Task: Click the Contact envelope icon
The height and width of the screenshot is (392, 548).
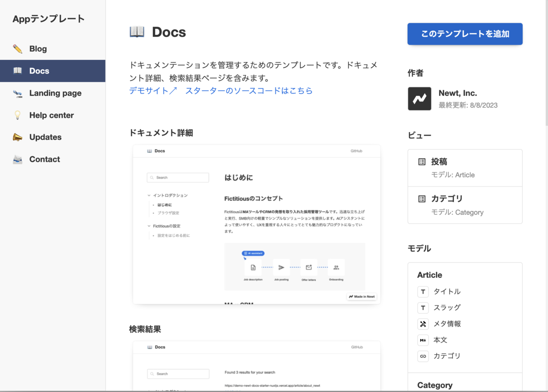Action: (x=17, y=159)
